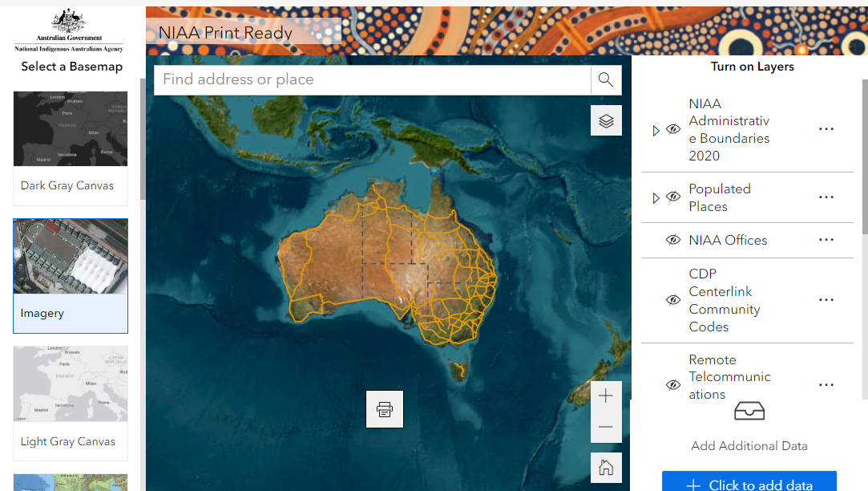Click the NIAA Administrative Boundaries 2020 label
868x491 pixels.
pyautogui.click(x=729, y=130)
